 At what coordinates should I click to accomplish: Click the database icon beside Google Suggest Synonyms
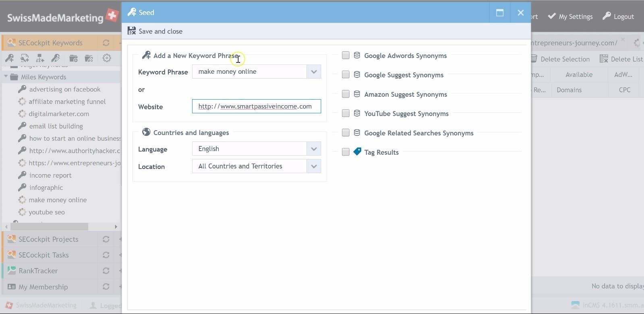click(x=357, y=75)
